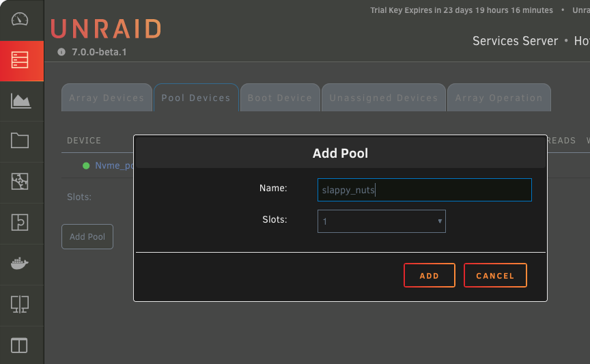The height and width of the screenshot is (364, 590).
Task: Click the Services Server title text
Action: click(515, 41)
